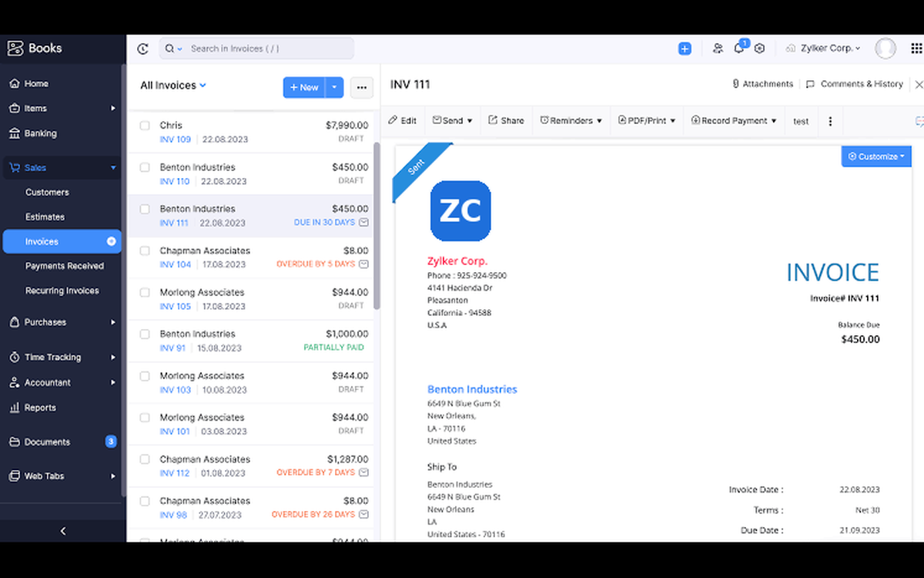
Task: Click the add icon beside Invoices in sidebar
Action: click(x=111, y=241)
